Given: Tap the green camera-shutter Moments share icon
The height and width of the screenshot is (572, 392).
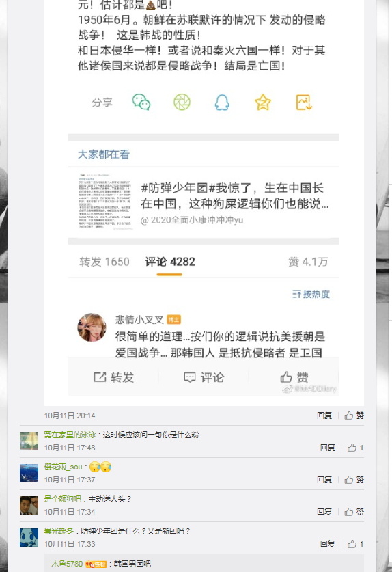Looking at the screenshot, I should [x=182, y=102].
